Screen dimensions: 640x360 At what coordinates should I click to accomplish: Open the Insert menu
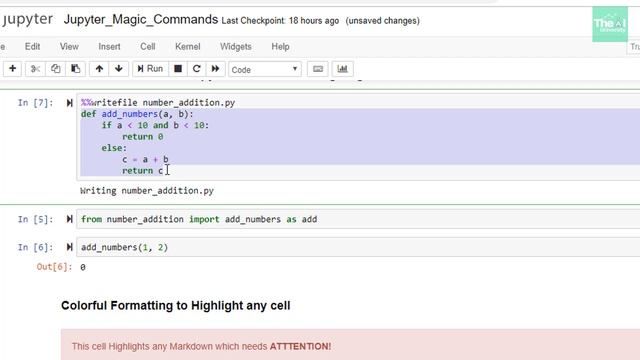click(109, 47)
